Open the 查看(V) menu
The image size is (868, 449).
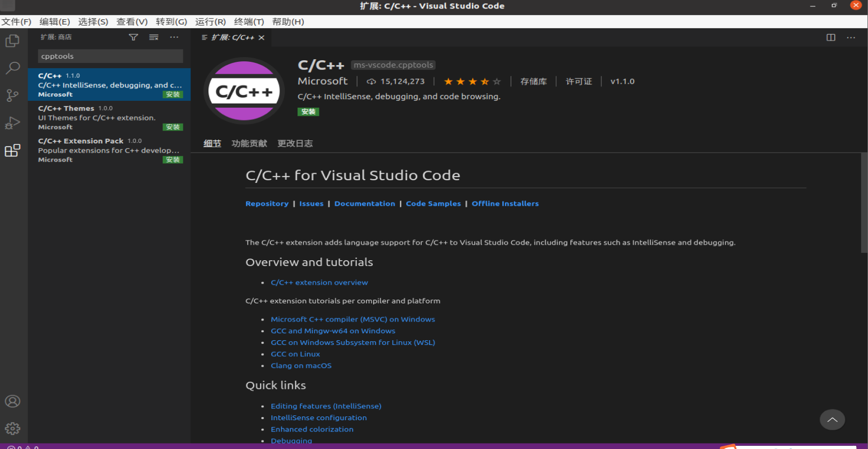pyautogui.click(x=132, y=22)
